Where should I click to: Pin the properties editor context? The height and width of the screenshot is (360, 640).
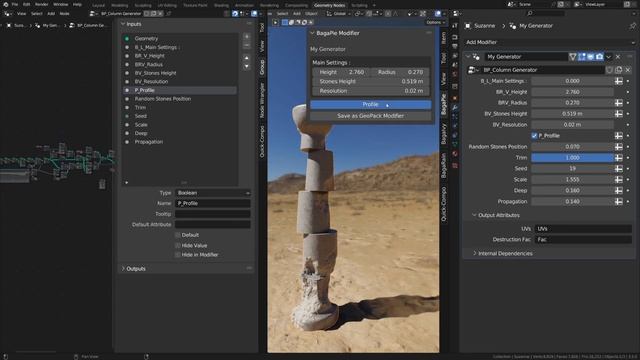(x=632, y=26)
